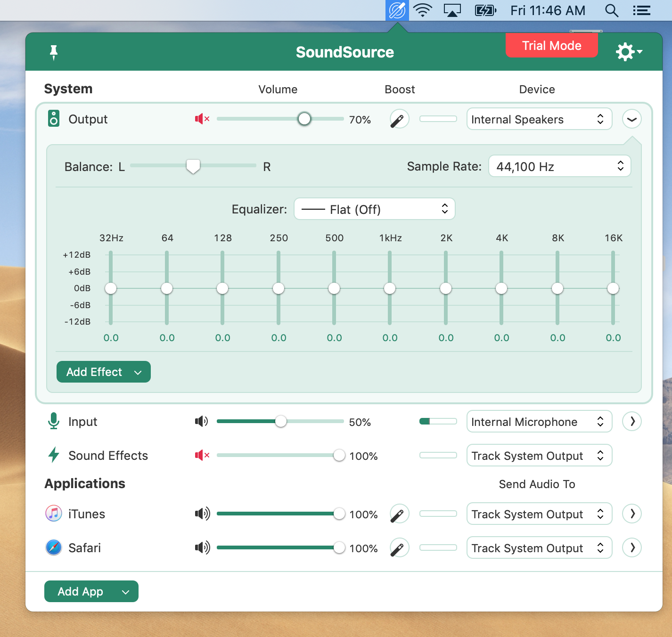Open the Internal Speakers device dropdown
672x637 pixels.
pyautogui.click(x=539, y=119)
